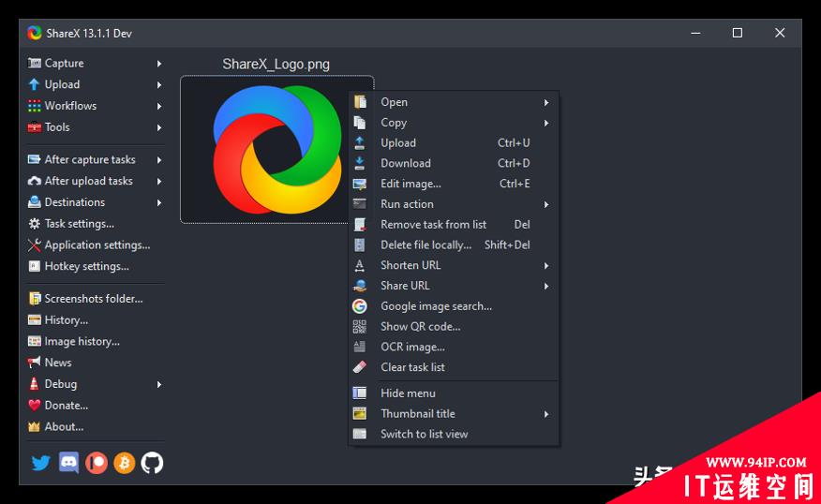The height and width of the screenshot is (504, 821).
Task: Click the Download arrow icon in context menu
Action: coord(359,163)
